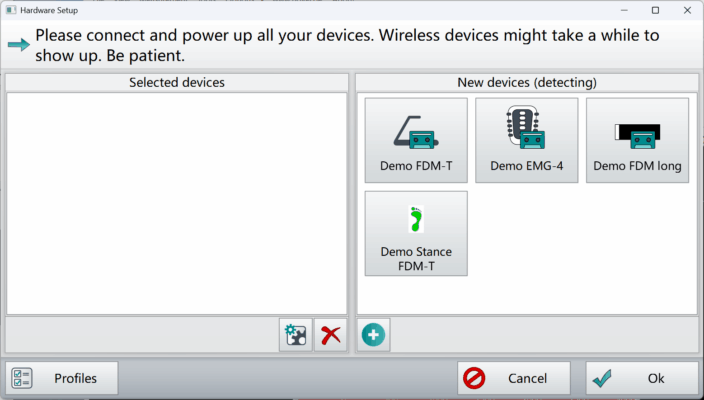Pick the Demo Stance FDM-T footprint tile

click(416, 233)
